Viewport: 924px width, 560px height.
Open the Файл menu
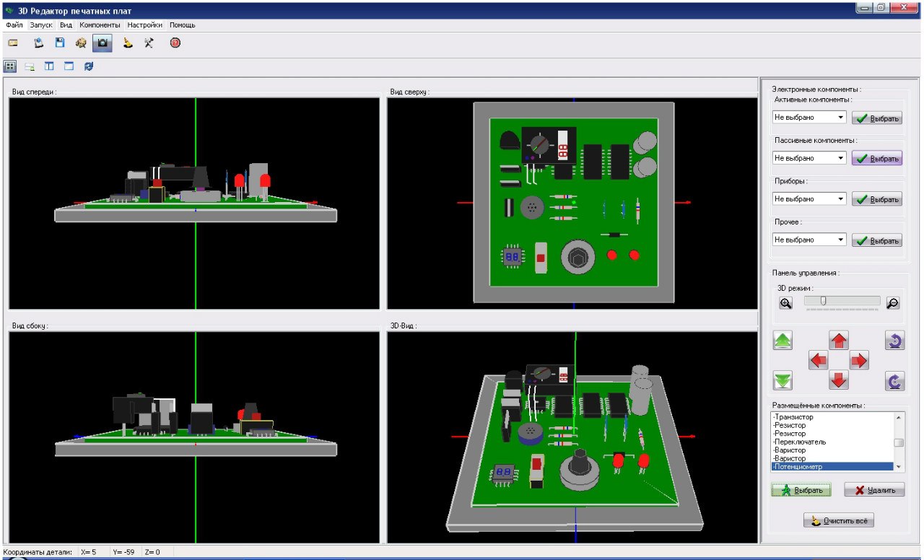(x=14, y=25)
